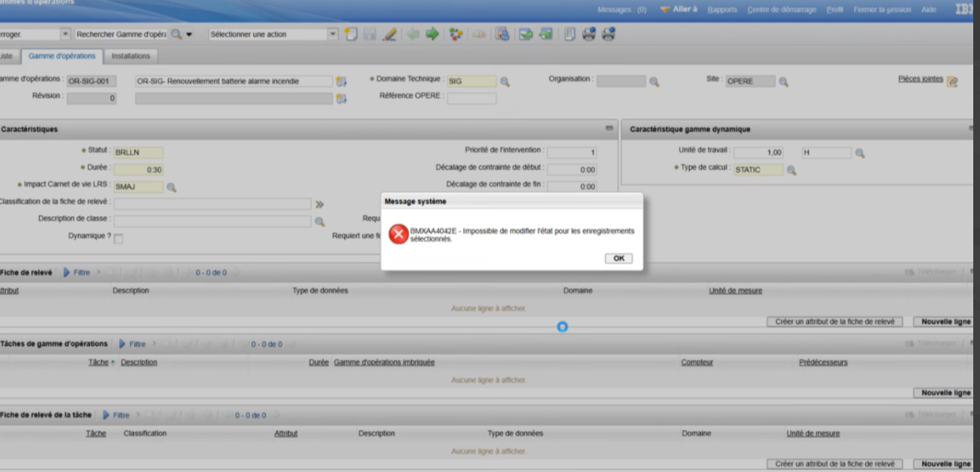
Task: Open lookup magnifier next to Organisation field
Action: click(654, 82)
